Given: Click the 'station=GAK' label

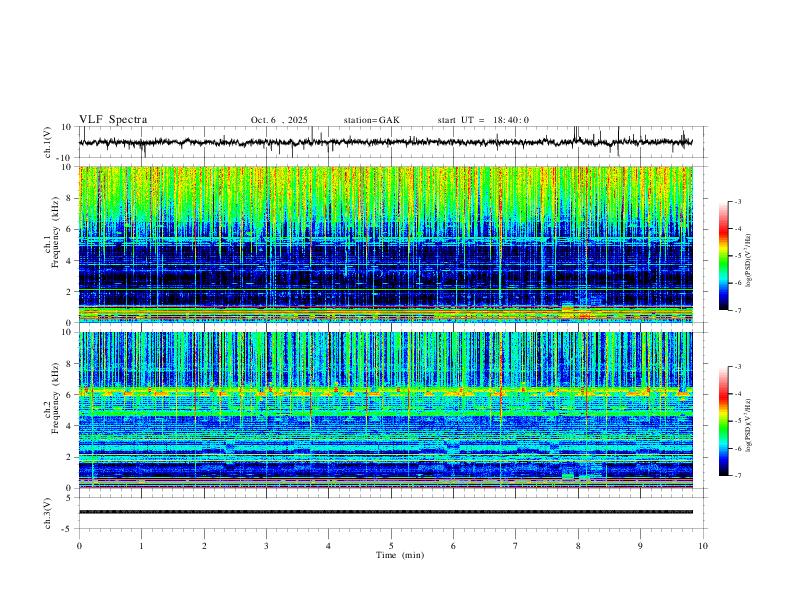Looking at the screenshot, I should pyautogui.click(x=371, y=120).
